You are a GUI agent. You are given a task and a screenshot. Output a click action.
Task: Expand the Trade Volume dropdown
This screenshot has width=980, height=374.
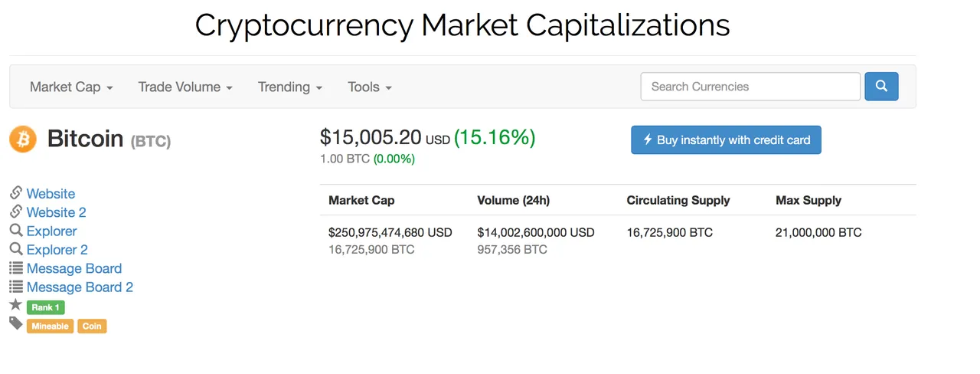point(185,87)
